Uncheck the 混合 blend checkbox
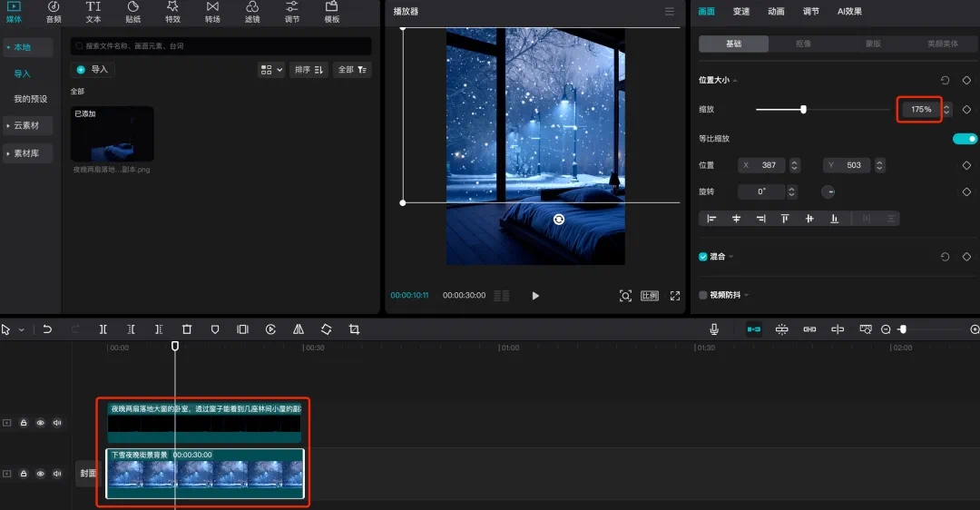The width and height of the screenshot is (980, 510). (703, 257)
